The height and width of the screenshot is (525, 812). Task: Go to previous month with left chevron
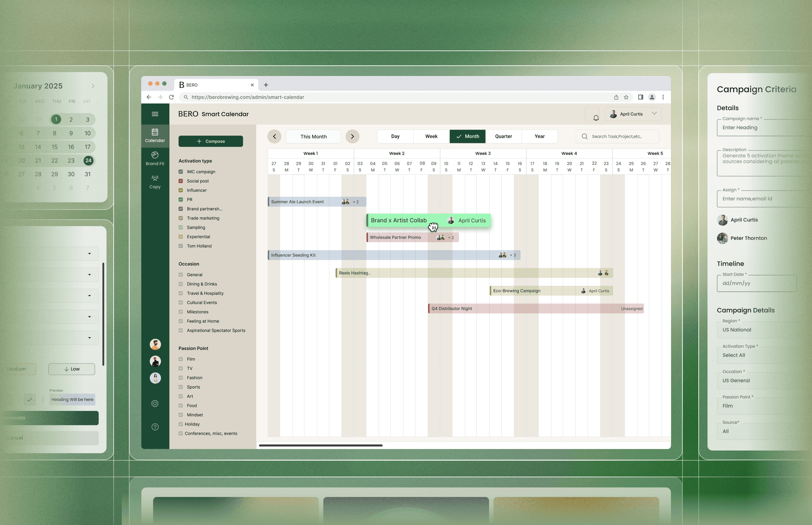coord(274,136)
